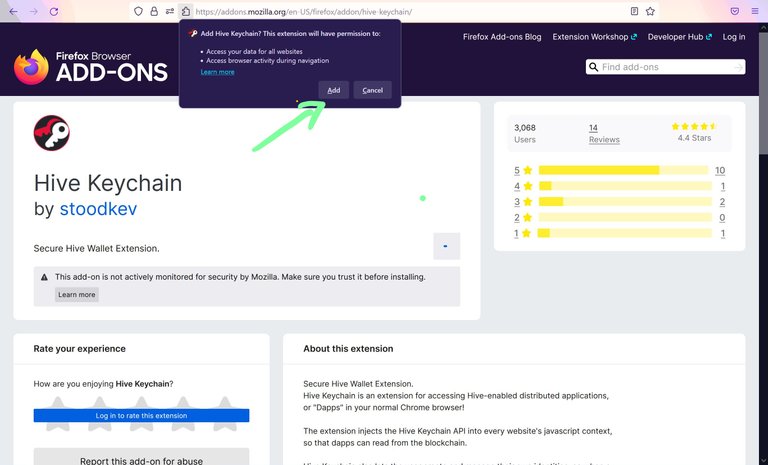Click the Hive Keychain extension icon
This screenshot has height=465, width=768.
52,133
